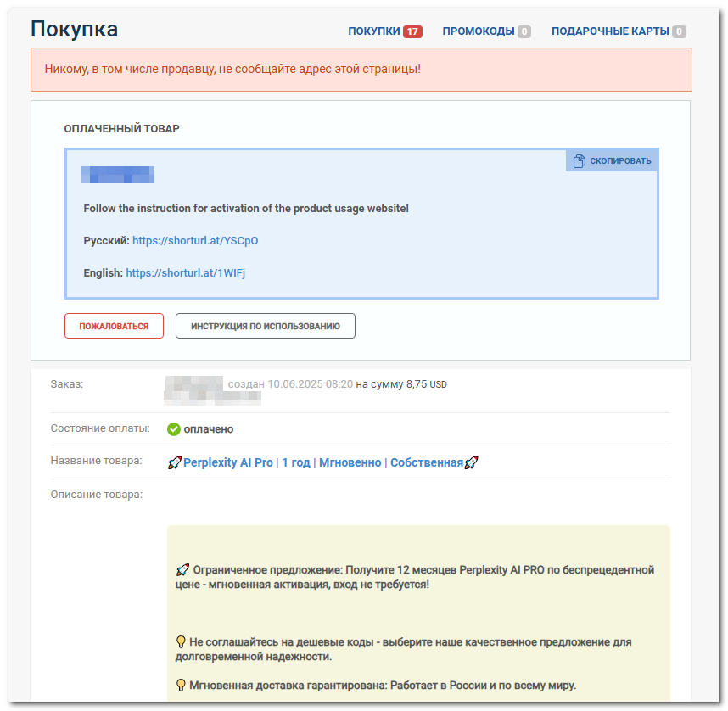The image size is (728, 711).
Task: Click the 'Состояние оплаты:' label
Action: tap(100, 428)
